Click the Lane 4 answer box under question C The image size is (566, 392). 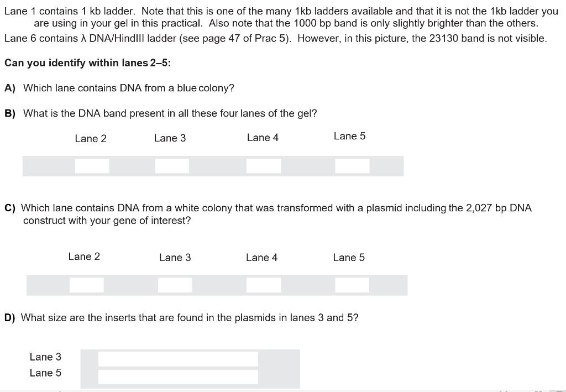click(x=264, y=284)
